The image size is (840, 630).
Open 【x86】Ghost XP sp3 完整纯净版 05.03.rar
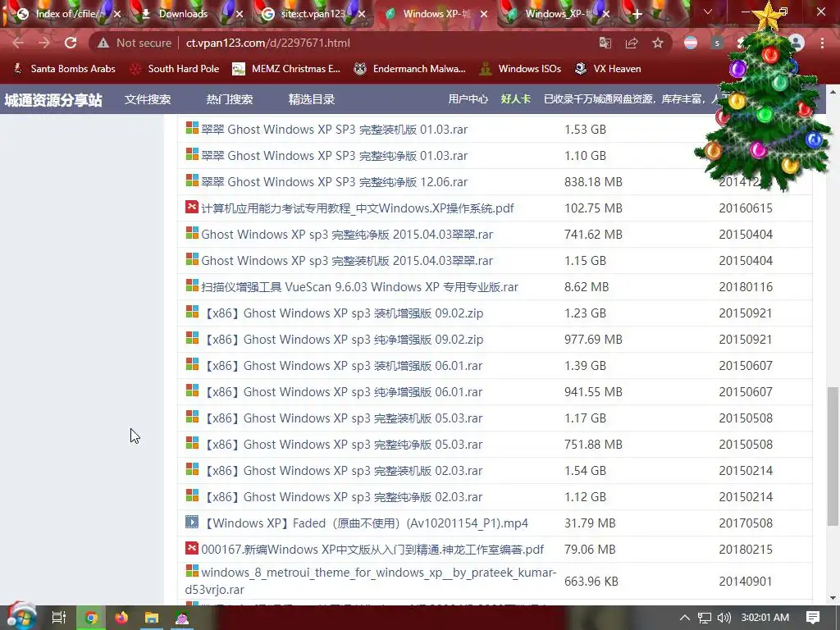(x=342, y=444)
